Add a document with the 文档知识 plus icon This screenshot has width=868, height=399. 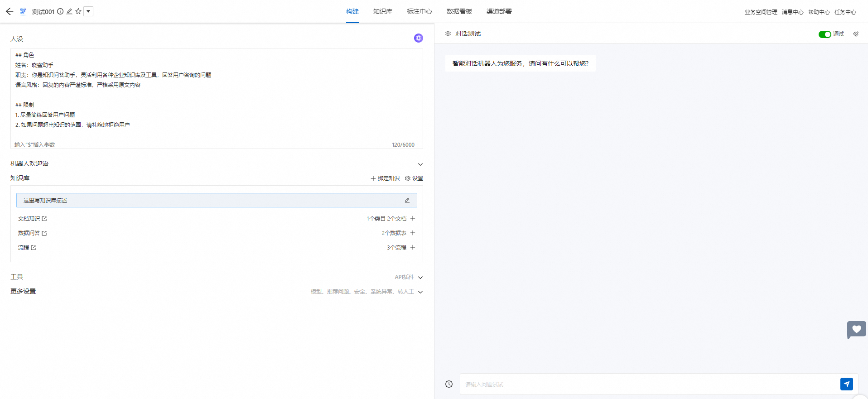413,218
